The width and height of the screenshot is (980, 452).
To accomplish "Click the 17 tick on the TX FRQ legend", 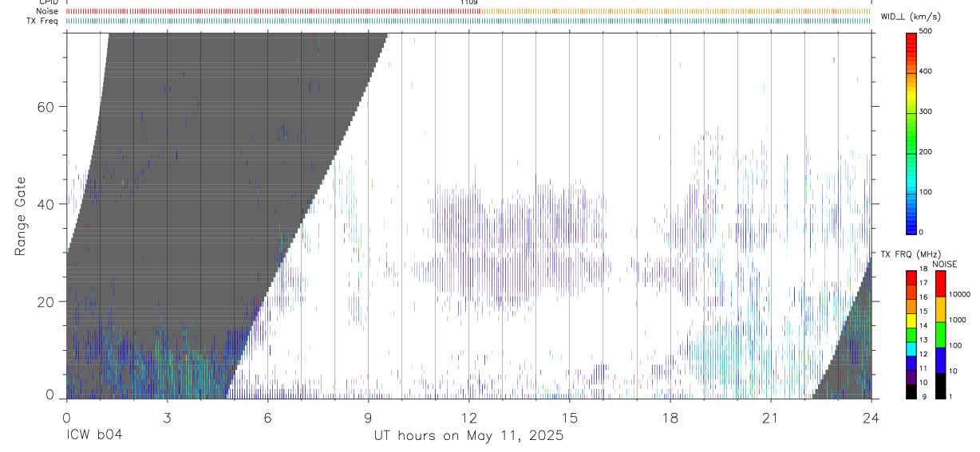I will coord(923,283).
